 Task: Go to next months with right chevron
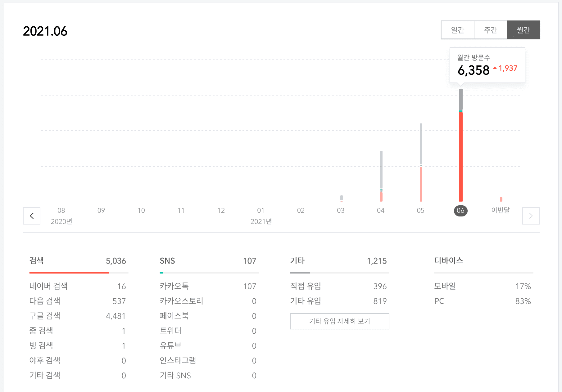[531, 216]
